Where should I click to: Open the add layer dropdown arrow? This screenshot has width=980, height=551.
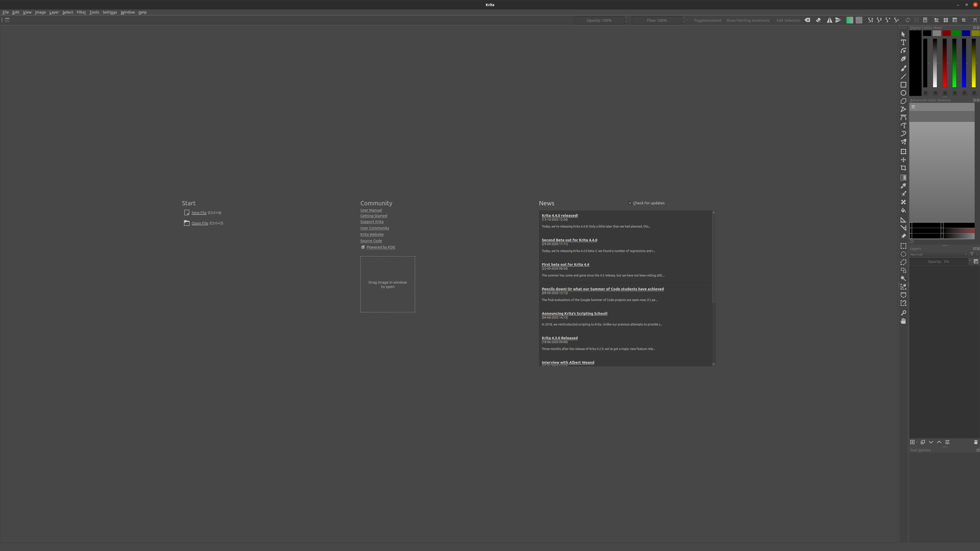(x=917, y=442)
